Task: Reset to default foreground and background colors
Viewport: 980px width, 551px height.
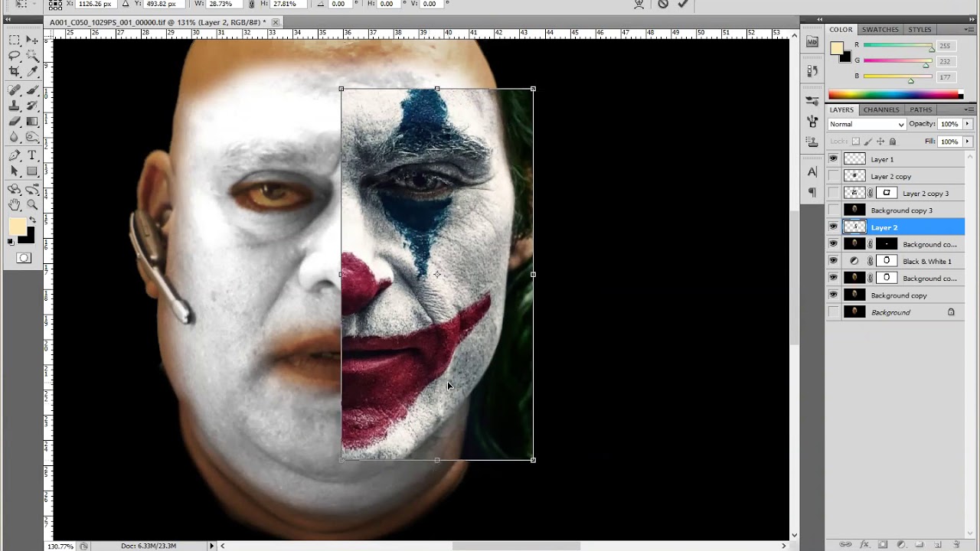Action: click(11, 242)
